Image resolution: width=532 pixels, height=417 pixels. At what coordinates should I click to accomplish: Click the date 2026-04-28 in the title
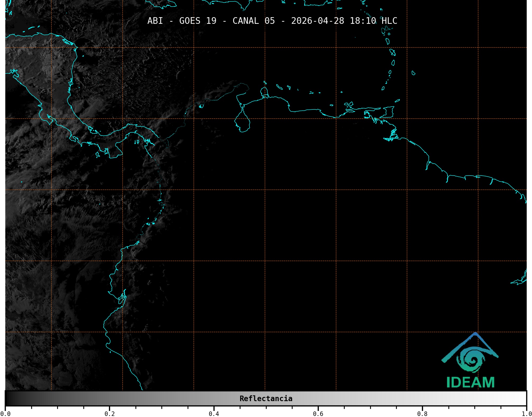317,21
